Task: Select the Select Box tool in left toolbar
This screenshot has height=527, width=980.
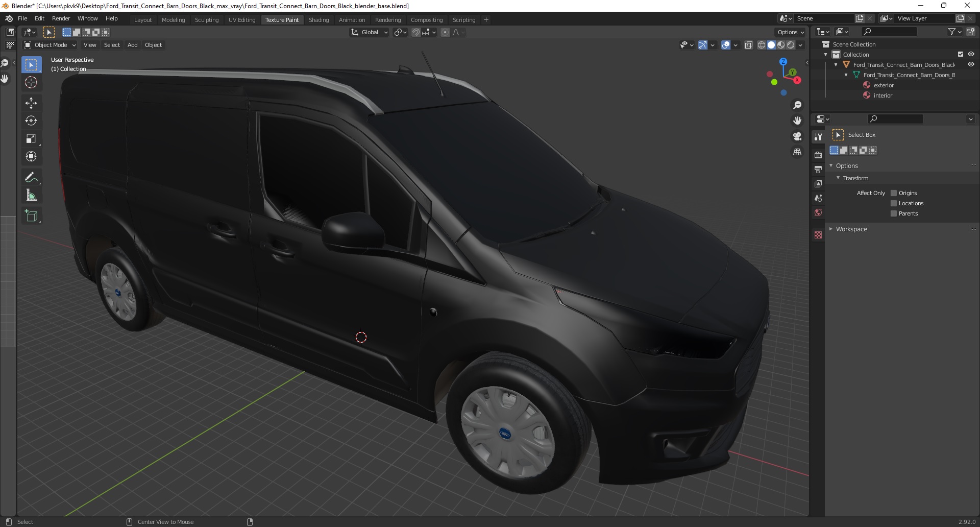Action: [x=31, y=65]
